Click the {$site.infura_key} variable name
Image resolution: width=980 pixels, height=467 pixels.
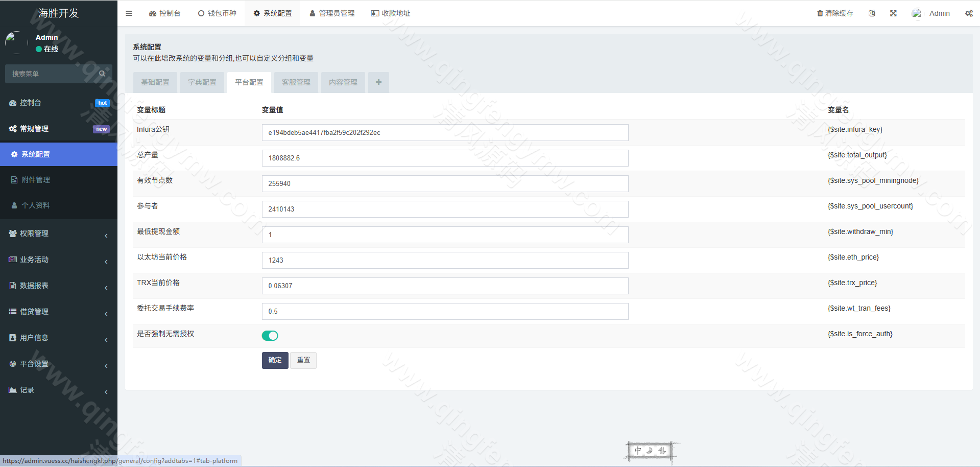[855, 129]
